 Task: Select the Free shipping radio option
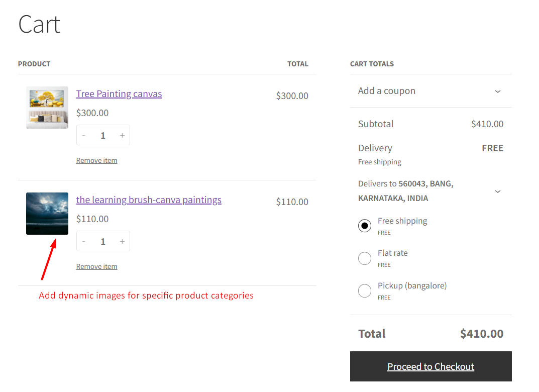[x=365, y=226]
